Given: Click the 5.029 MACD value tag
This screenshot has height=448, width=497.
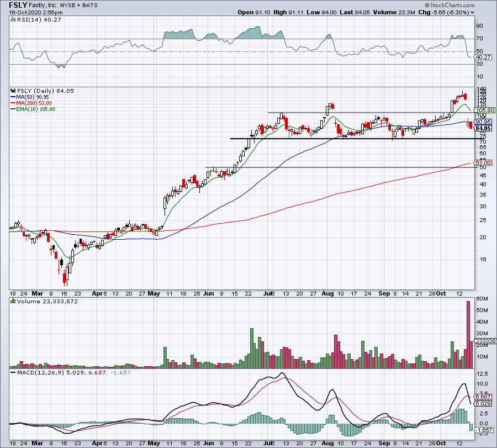Looking at the screenshot, I should click(x=483, y=404).
